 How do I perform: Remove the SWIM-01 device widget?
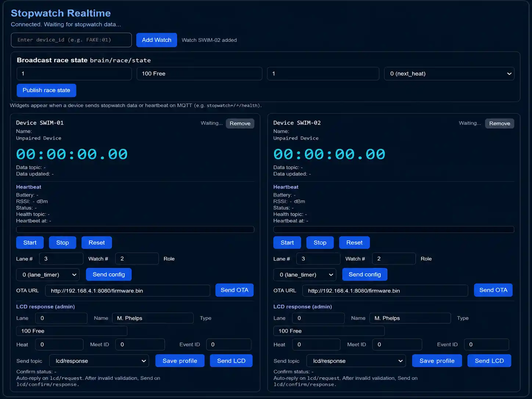click(240, 123)
